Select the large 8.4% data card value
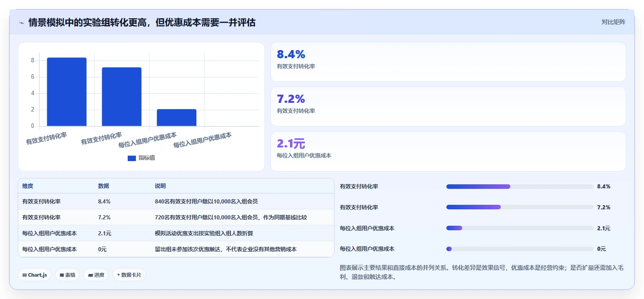Viewport: 644px width, 299px height. 291,55
